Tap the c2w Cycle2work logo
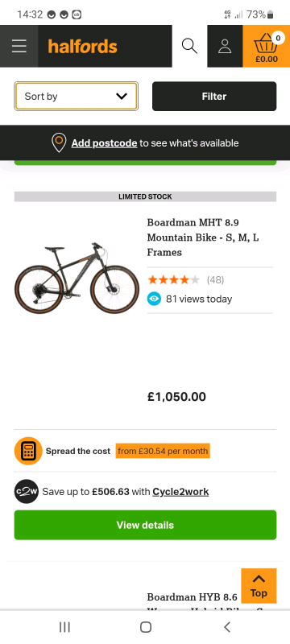290x644 pixels. [27, 491]
